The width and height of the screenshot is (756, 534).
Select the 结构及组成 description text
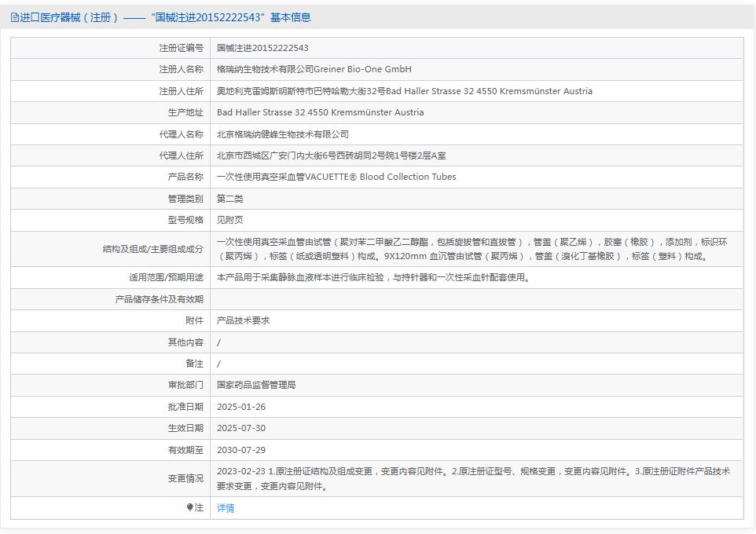(x=472, y=249)
